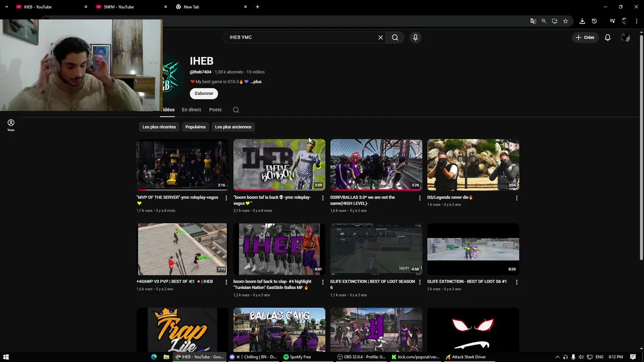Play the DSRP/BALLAS 3.0 thumbnail
Image resolution: width=644 pixels, height=362 pixels.
point(376,165)
